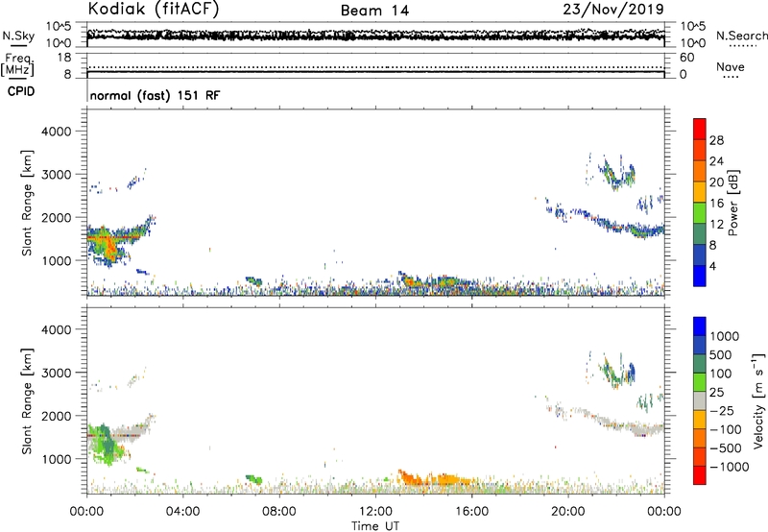Click the "-1000" tick on Velocity colorbar

click(x=729, y=467)
